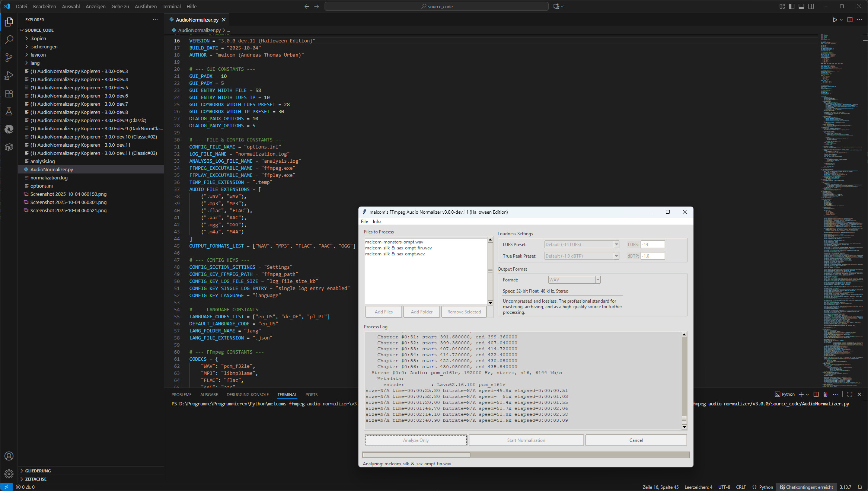Click the Run Python File play icon
This screenshot has height=491, width=868.
[x=835, y=20]
